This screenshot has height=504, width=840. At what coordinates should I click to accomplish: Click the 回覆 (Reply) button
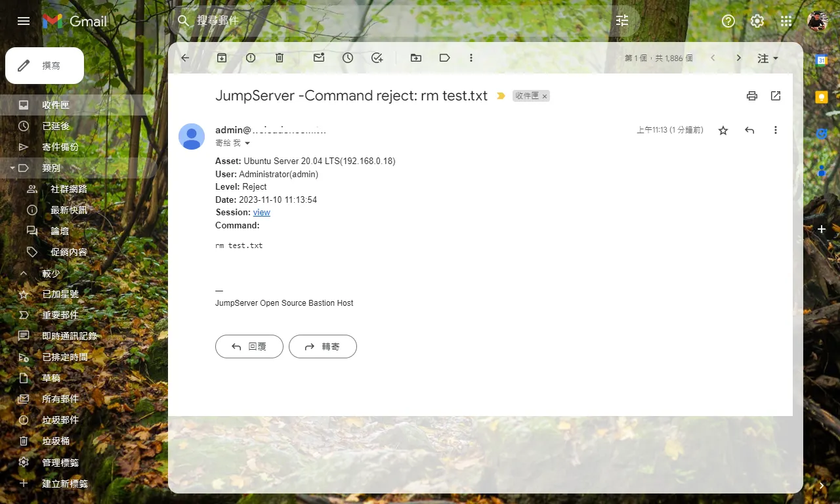pos(249,346)
